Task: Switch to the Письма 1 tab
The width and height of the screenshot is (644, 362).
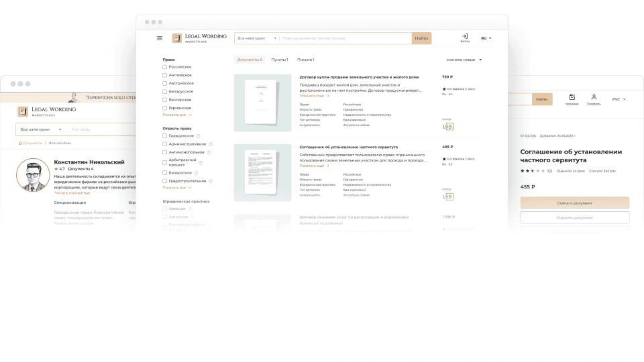Action: (305, 60)
